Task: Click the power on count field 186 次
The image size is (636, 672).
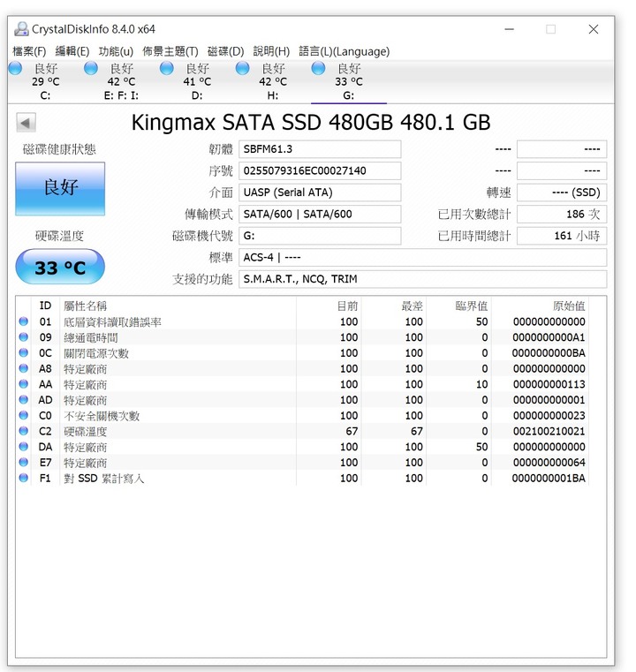Action: 562,214
